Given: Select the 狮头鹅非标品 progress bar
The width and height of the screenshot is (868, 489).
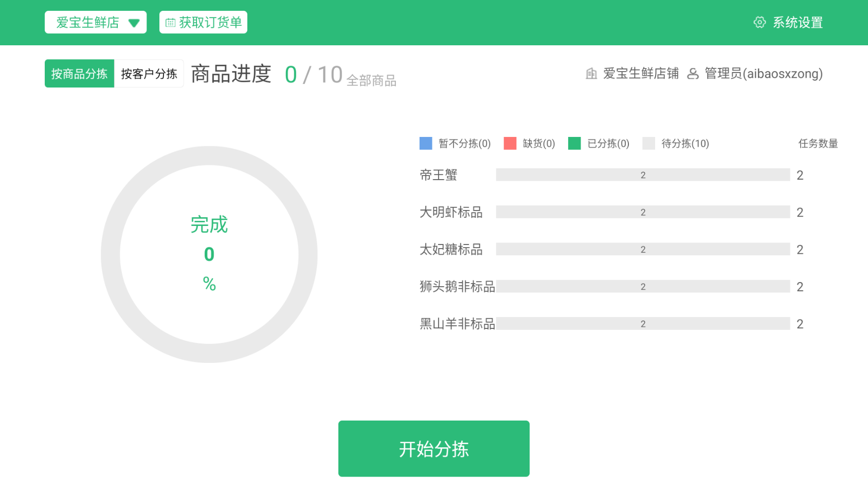Looking at the screenshot, I should coord(643,287).
